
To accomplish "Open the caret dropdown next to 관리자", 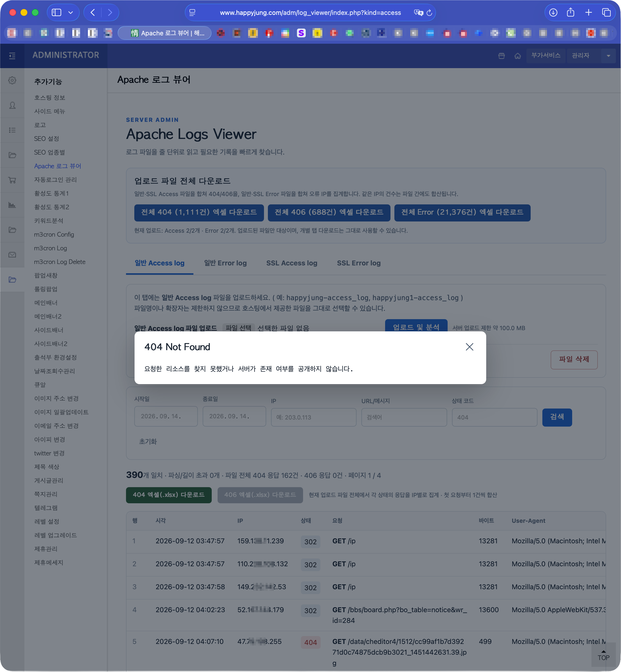I will click(x=608, y=56).
